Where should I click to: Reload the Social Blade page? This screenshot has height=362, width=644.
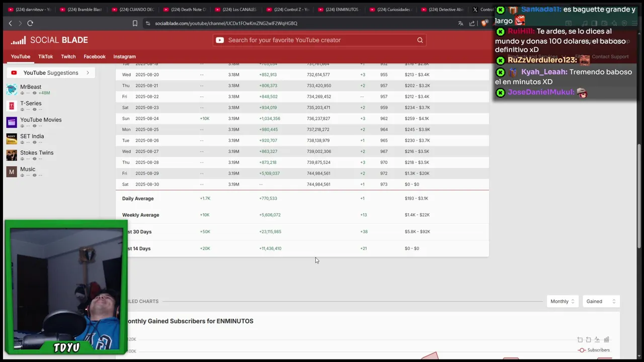point(30,23)
